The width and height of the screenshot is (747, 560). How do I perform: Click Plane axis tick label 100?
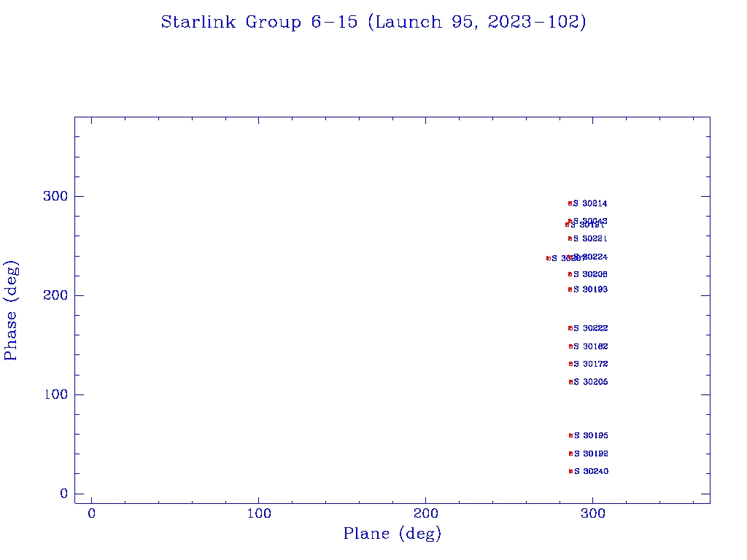[x=259, y=513]
